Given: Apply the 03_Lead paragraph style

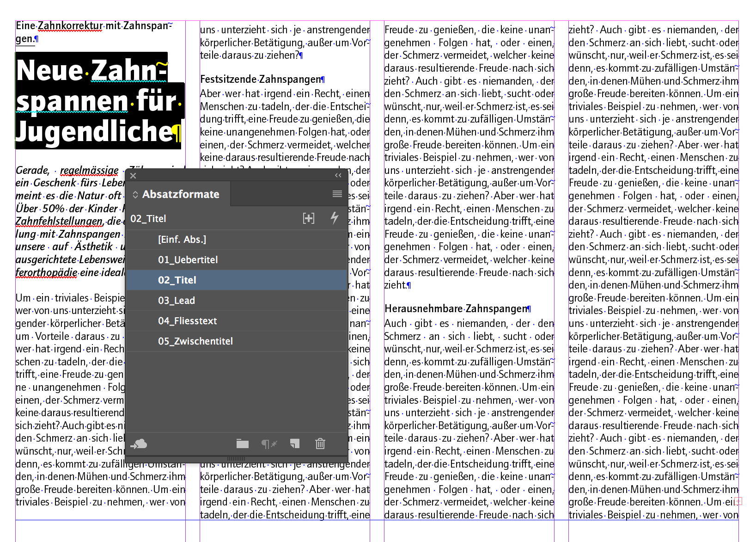Looking at the screenshot, I should point(237,301).
